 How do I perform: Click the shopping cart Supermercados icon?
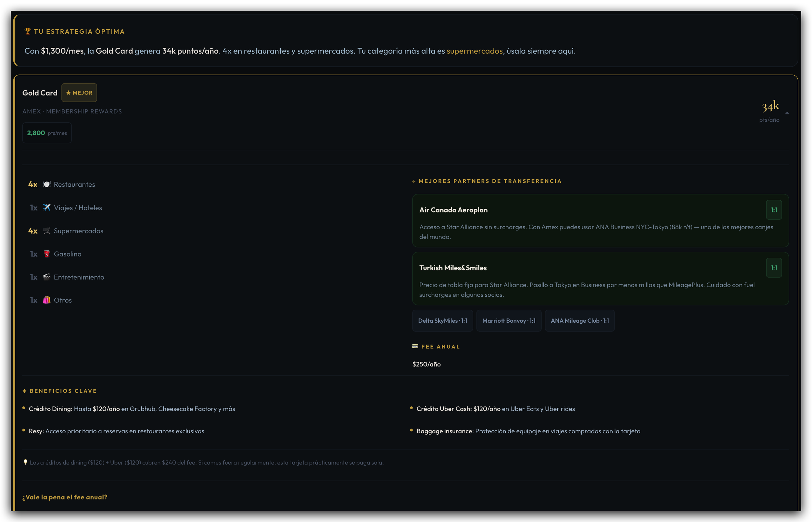tap(47, 231)
